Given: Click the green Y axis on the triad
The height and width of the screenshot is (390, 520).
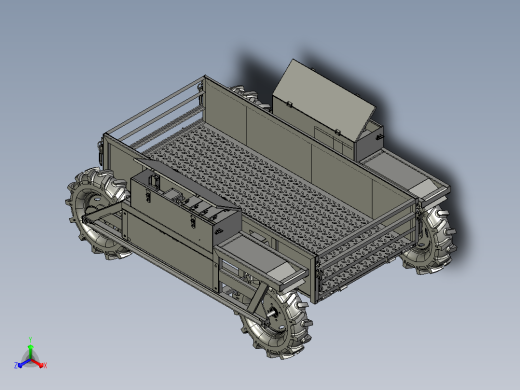Looking at the screenshot, I should point(30,348).
